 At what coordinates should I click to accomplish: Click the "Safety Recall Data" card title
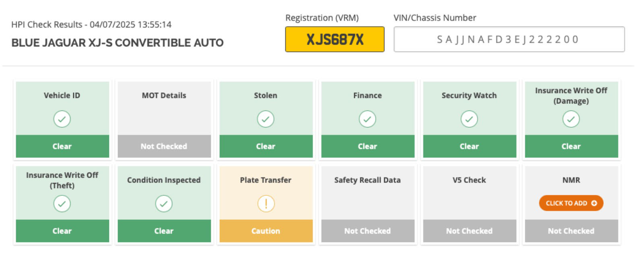click(367, 180)
